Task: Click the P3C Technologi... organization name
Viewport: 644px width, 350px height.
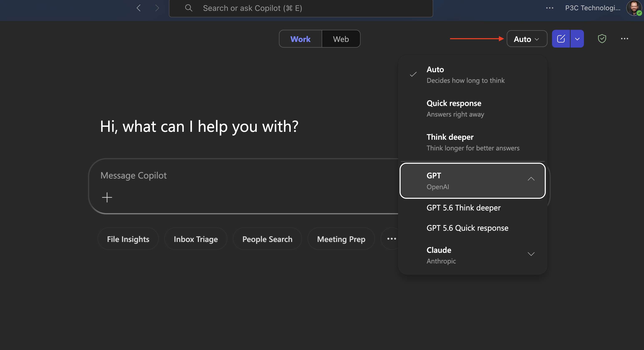Action: (x=593, y=8)
